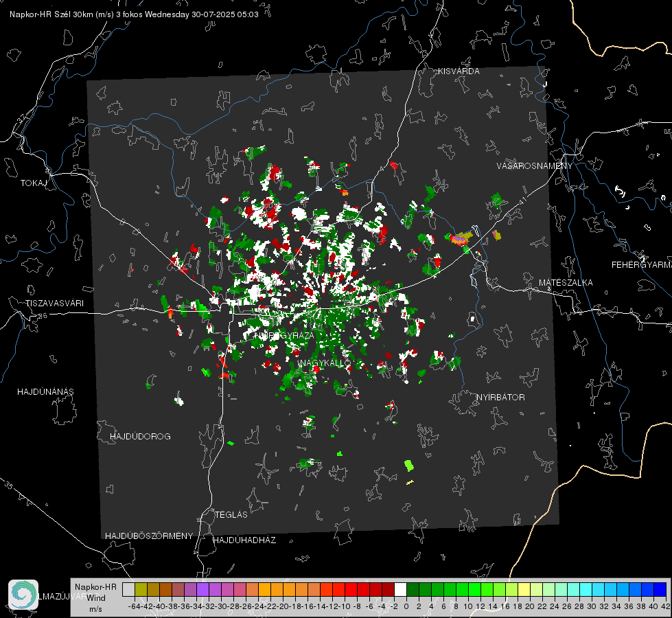The image size is (672, 618).
Task: Click the KISVÁRDA city label
Action: tap(459, 71)
